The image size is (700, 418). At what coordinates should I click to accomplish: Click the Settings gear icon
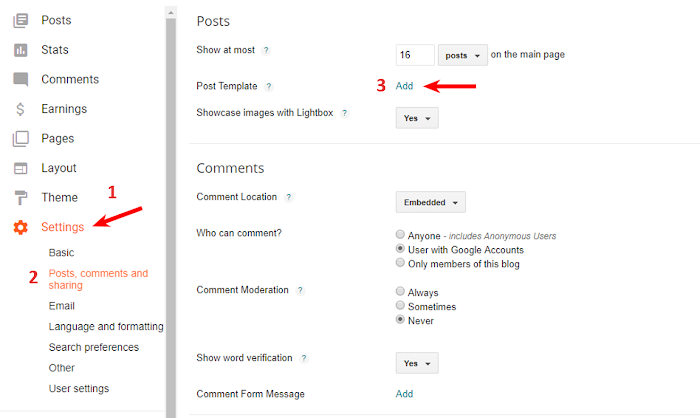(20, 227)
